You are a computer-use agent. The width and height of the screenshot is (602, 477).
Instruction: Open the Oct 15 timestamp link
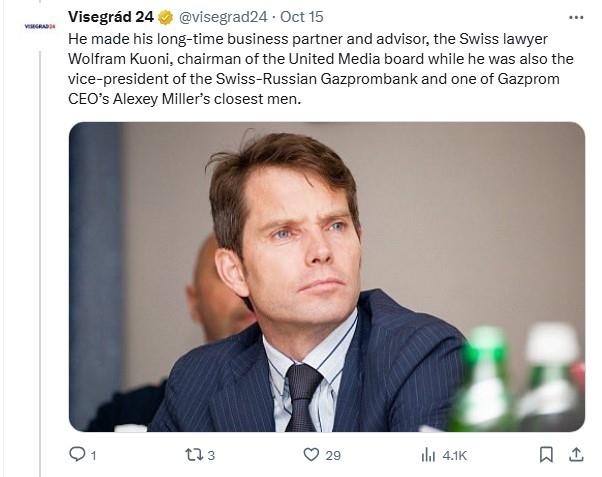pyautogui.click(x=300, y=17)
